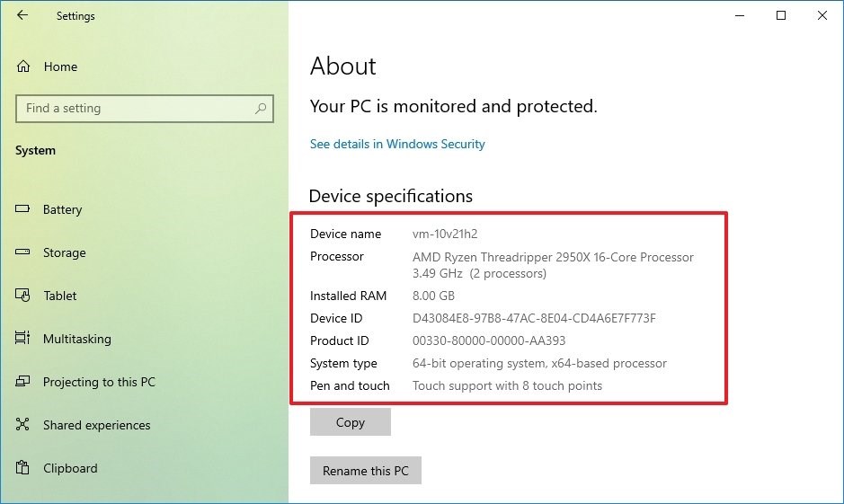The image size is (844, 504).
Task: Open the Storage settings page
Action: pyautogui.click(x=65, y=252)
